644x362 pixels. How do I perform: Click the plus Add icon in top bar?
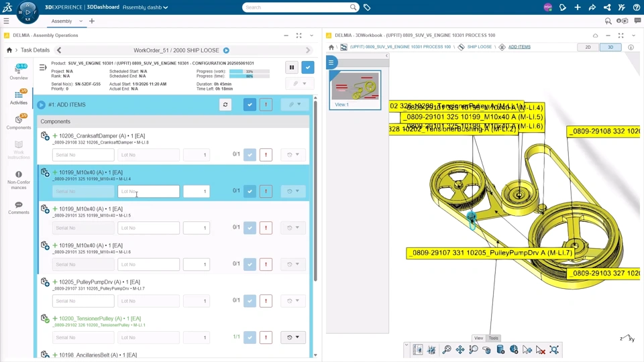click(578, 7)
